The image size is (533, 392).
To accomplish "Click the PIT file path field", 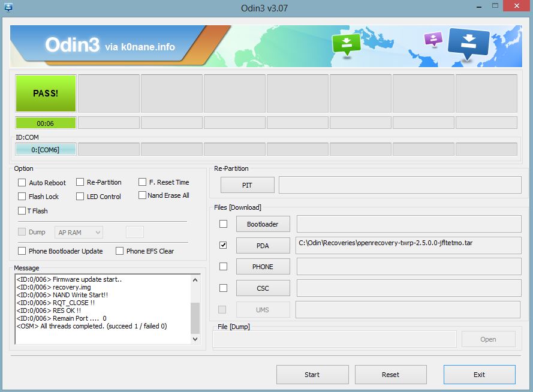I will [x=400, y=185].
